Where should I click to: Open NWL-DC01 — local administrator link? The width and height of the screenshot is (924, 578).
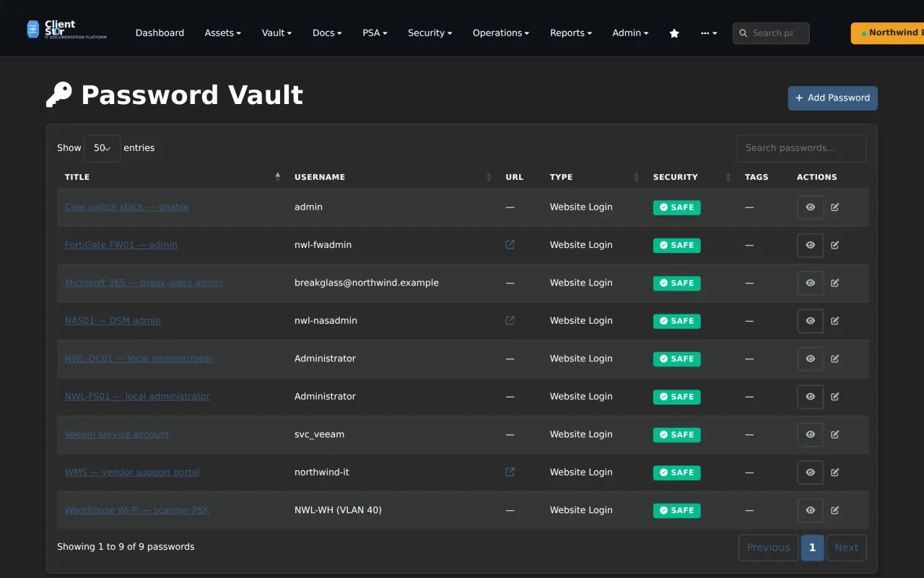click(x=139, y=359)
